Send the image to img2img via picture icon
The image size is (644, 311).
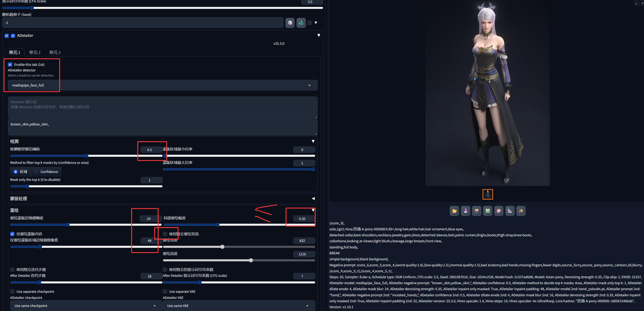[487, 211]
